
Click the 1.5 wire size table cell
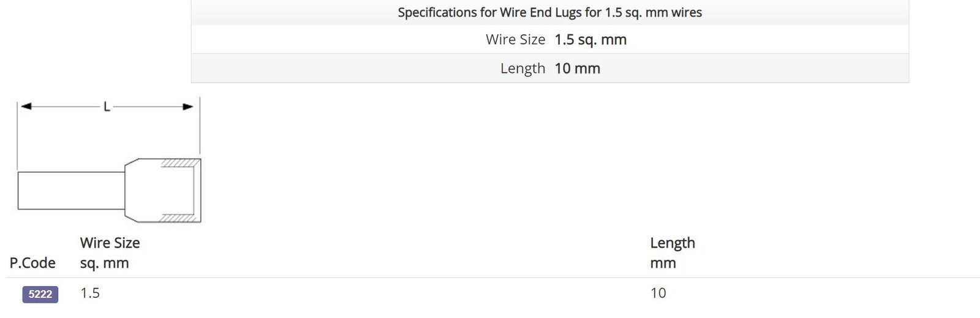coord(90,293)
